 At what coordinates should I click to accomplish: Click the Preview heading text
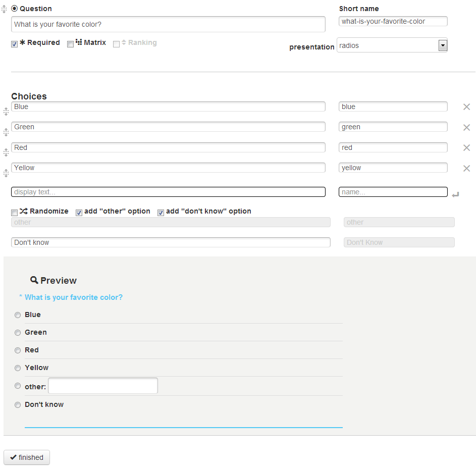(x=58, y=281)
